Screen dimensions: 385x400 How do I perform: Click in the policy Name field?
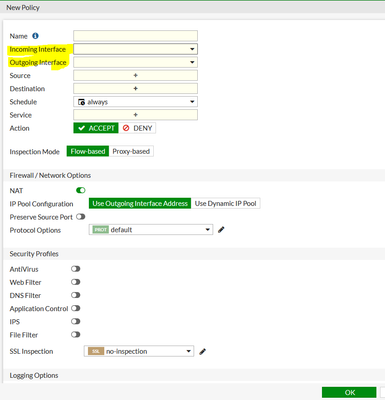tap(135, 36)
